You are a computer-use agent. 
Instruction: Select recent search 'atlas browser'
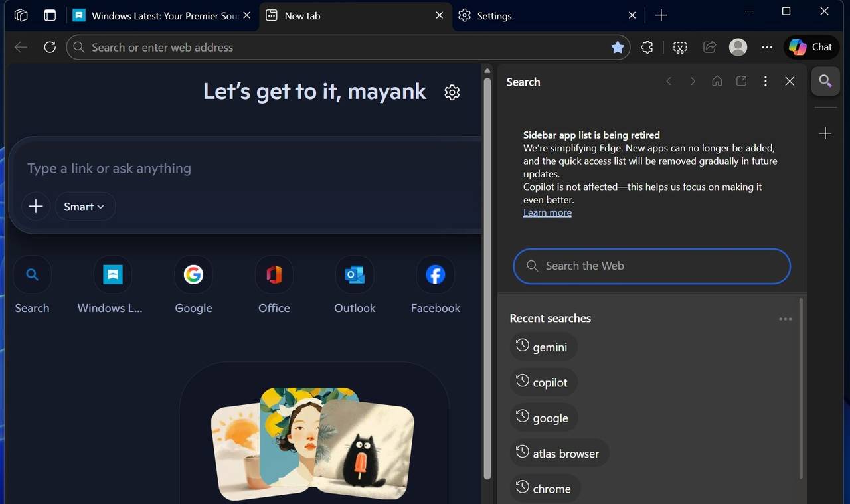[x=559, y=453]
